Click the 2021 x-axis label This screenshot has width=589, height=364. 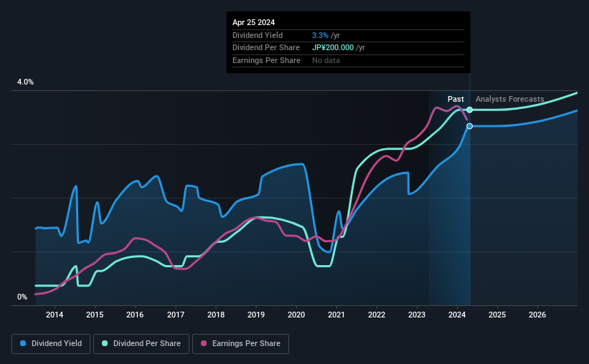click(336, 315)
